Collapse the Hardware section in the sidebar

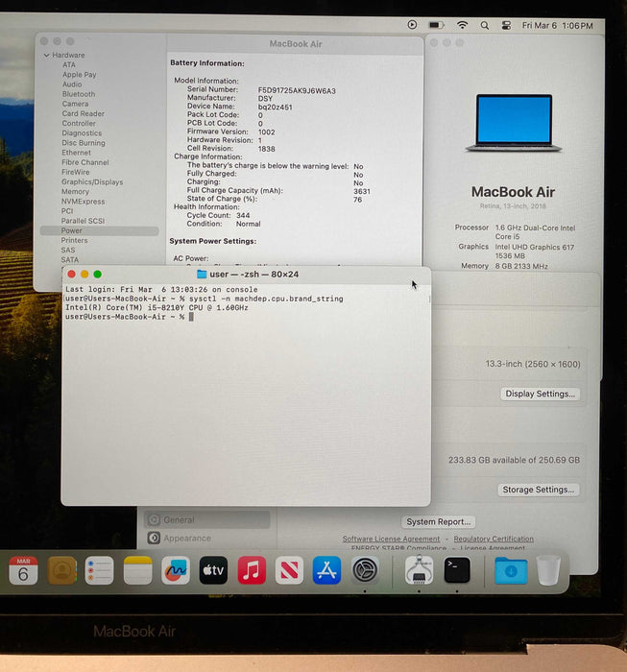pos(46,56)
